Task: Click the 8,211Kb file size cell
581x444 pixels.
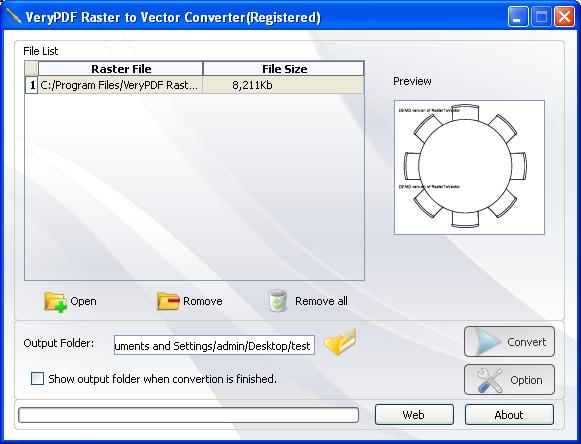Action: [x=283, y=85]
